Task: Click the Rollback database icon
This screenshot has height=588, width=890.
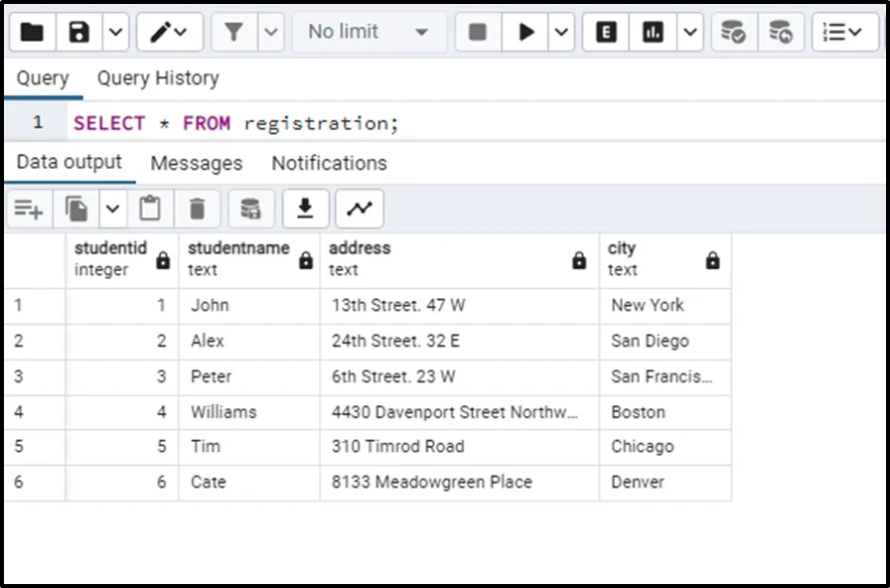Action: pos(781,32)
